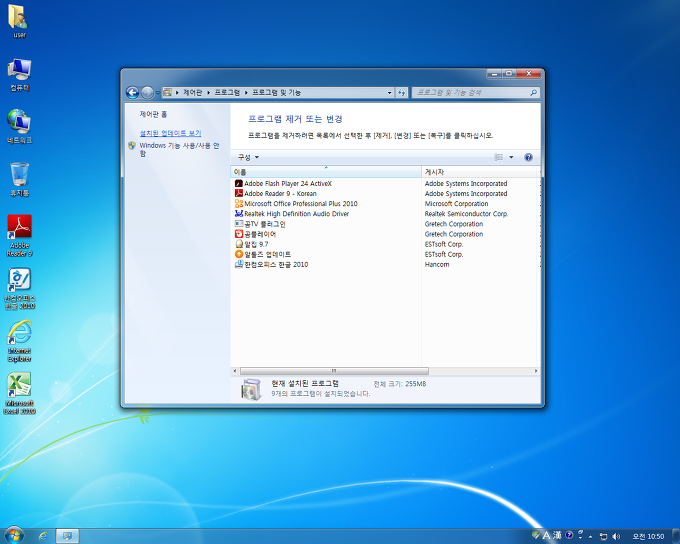Image resolution: width=680 pixels, height=544 pixels.
Task: Open the help question mark button
Action: pos(528,157)
